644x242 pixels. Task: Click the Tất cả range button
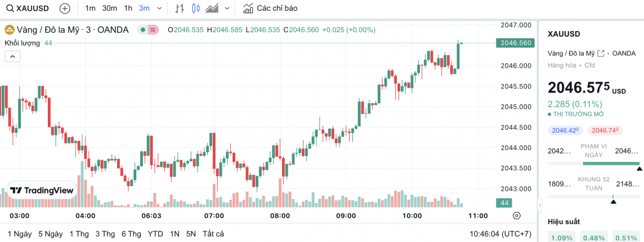click(x=213, y=234)
